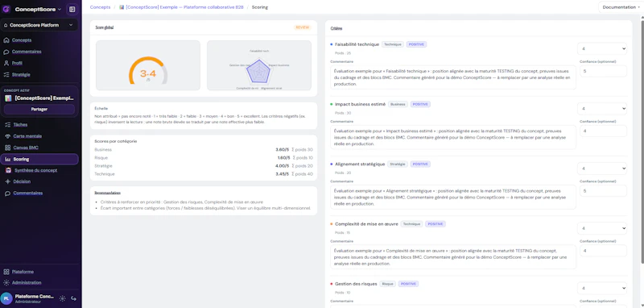Select the Risque 1.60/5 category row
The height and width of the screenshot is (308, 644).
point(204,158)
